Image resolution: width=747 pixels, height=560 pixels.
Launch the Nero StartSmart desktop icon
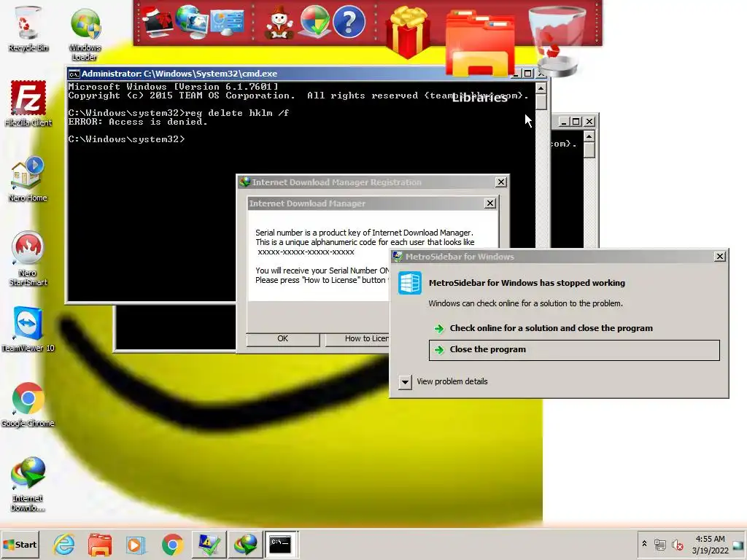click(x=28, y=258)
